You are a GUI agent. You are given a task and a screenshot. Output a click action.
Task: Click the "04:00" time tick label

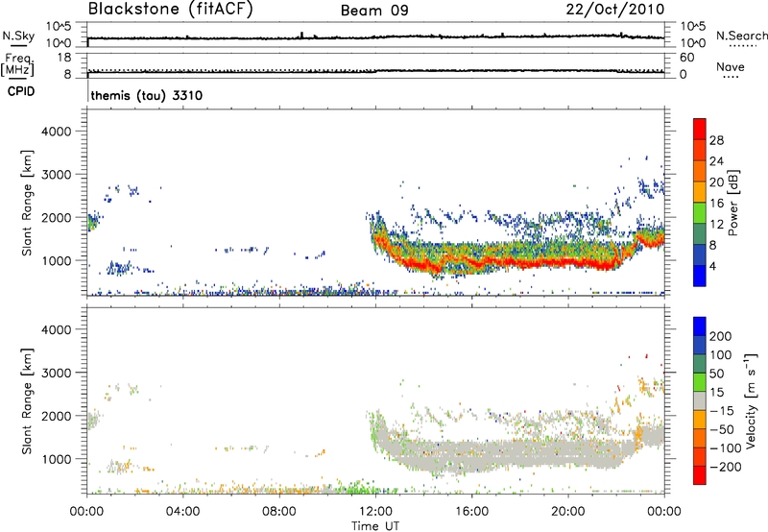coord(182,512)
